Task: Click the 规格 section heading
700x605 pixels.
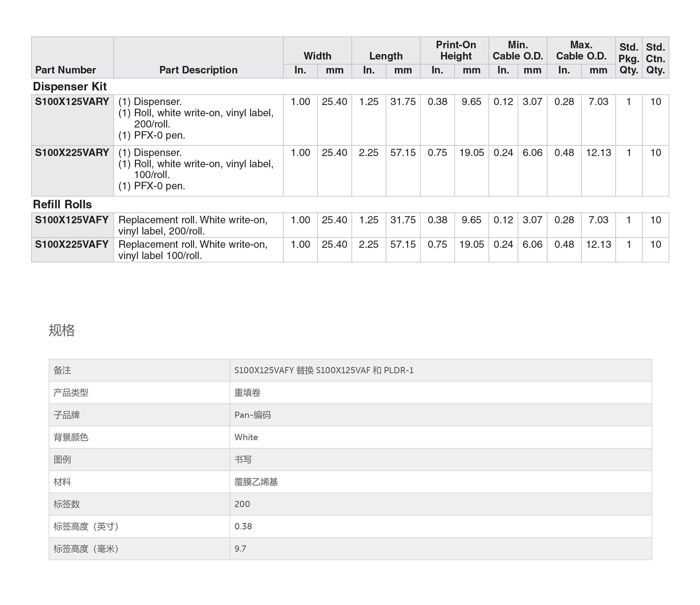Action: tap(62, 330)
